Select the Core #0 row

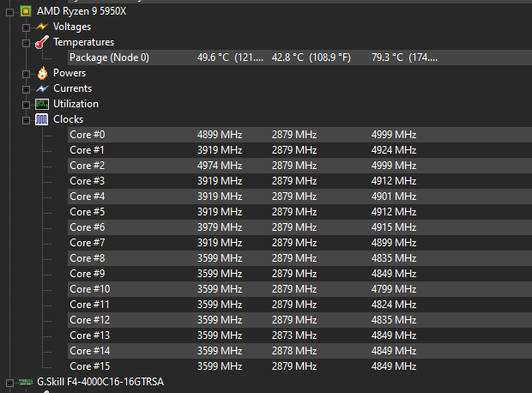click(x=300, y=135)
